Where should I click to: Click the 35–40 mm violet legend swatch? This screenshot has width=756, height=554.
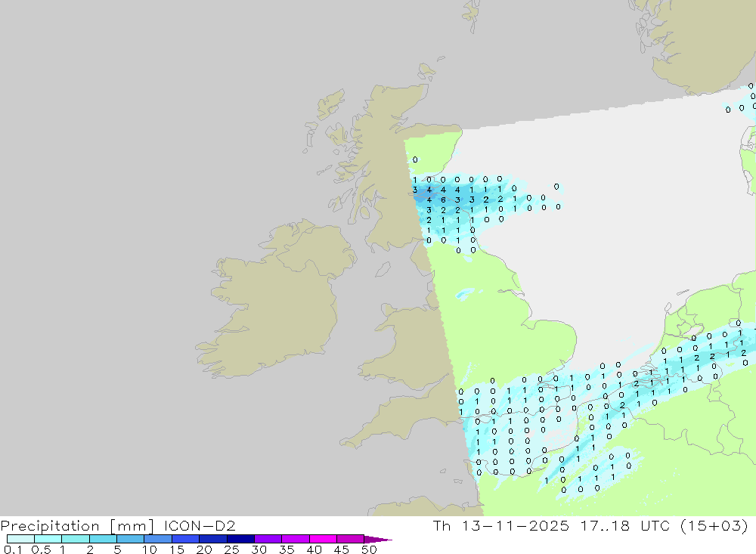(295, 539)
